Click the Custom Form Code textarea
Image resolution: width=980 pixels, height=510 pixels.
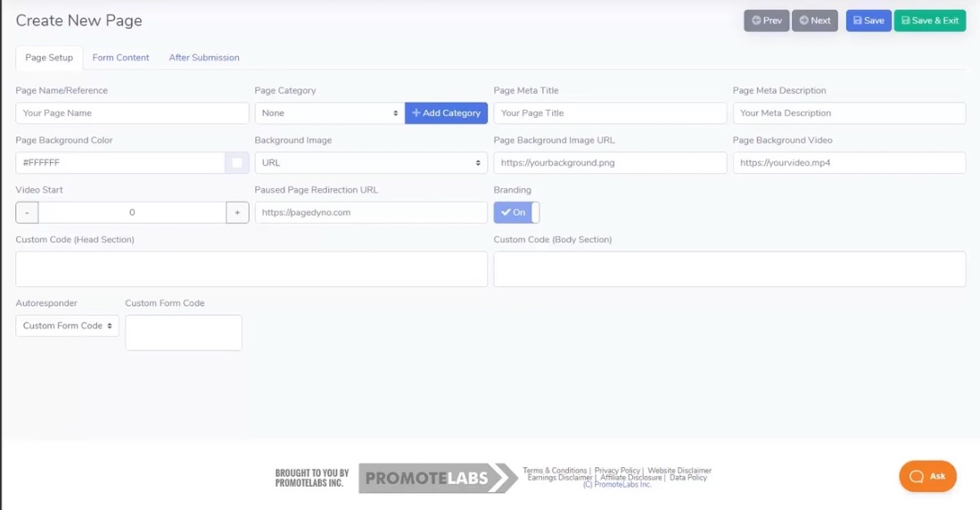click(183, 333)
